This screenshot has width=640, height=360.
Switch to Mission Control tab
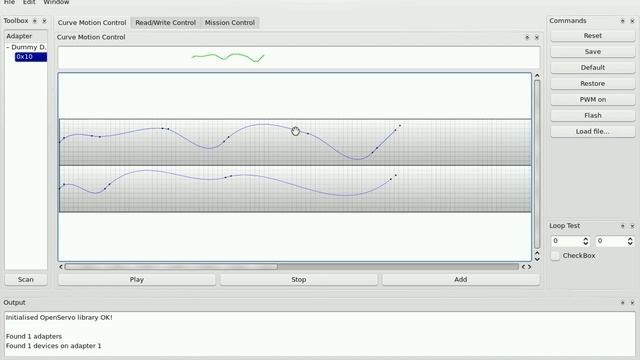tap(230, 22)
